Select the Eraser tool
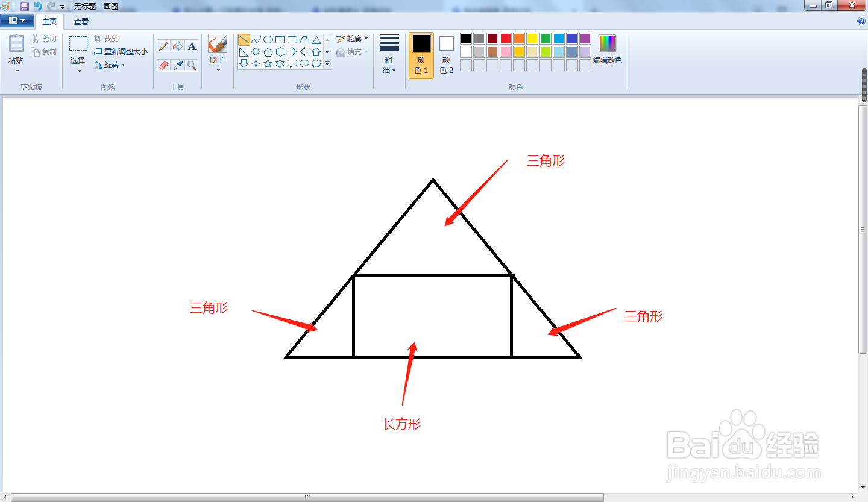The height and width of the screenshot is (502, 868). (x=163, y=64)
